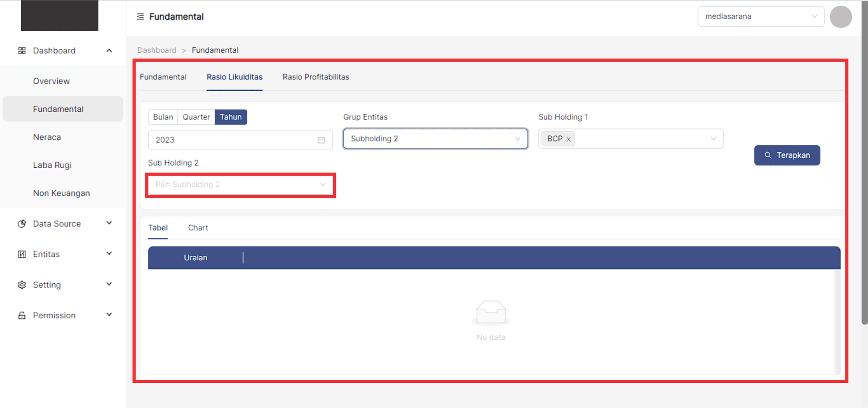
Task: Click the Terapkan button
Action: [x=787, y=155]
